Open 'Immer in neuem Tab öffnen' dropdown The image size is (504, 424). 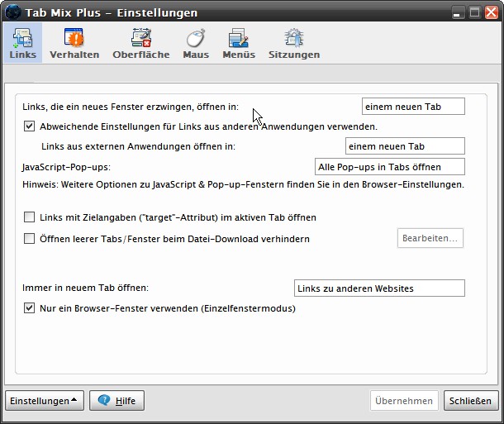379,288
